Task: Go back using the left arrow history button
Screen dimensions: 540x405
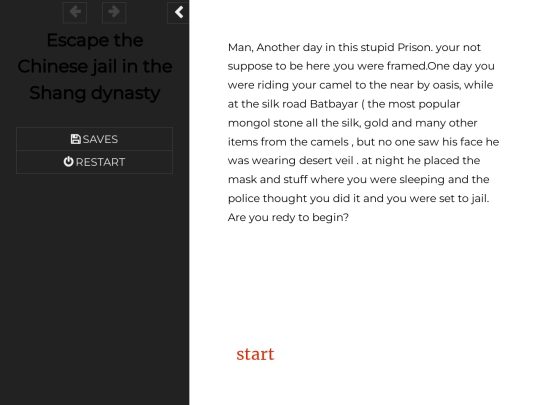Action: click(75, 12)
